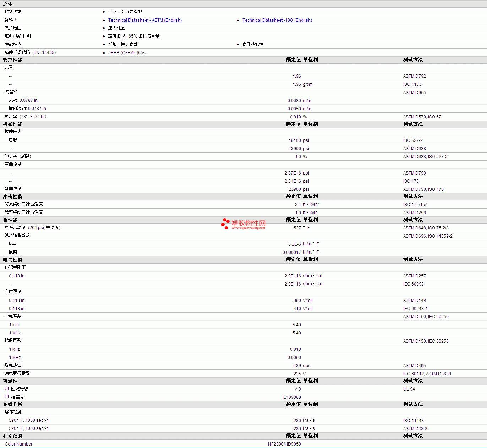The height and width of the screenshot is (448, 487).
Task: Click the row label "横向流动: 0.0787 in"
Action: (x=27, y=109)
